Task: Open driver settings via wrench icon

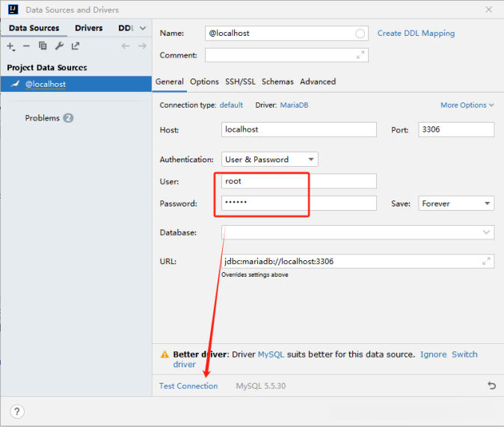Action: [59, 46]
